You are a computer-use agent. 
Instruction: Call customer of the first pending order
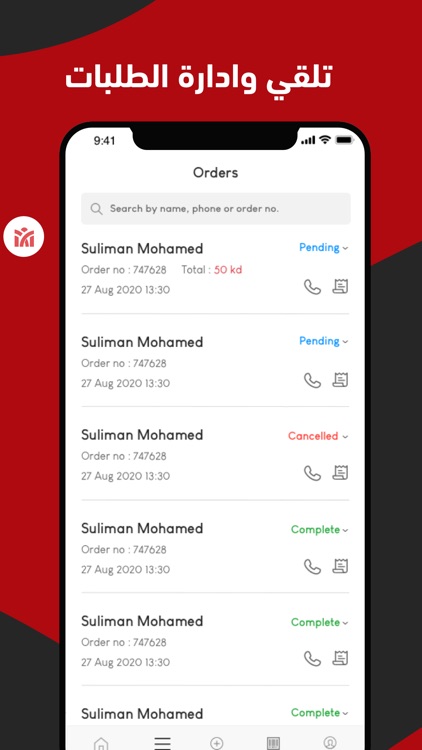312,287
